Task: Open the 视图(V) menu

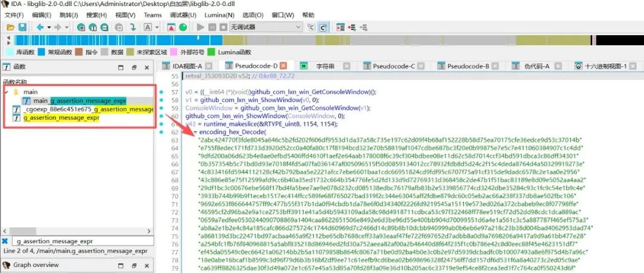Action: click(125, 15)
